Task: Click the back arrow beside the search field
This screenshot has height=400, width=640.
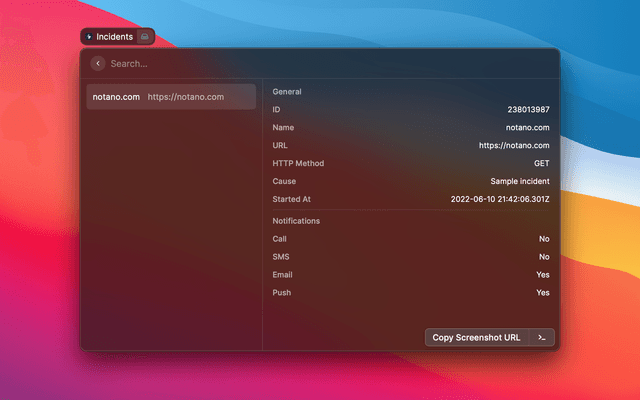Action: (x=98, y=63)
